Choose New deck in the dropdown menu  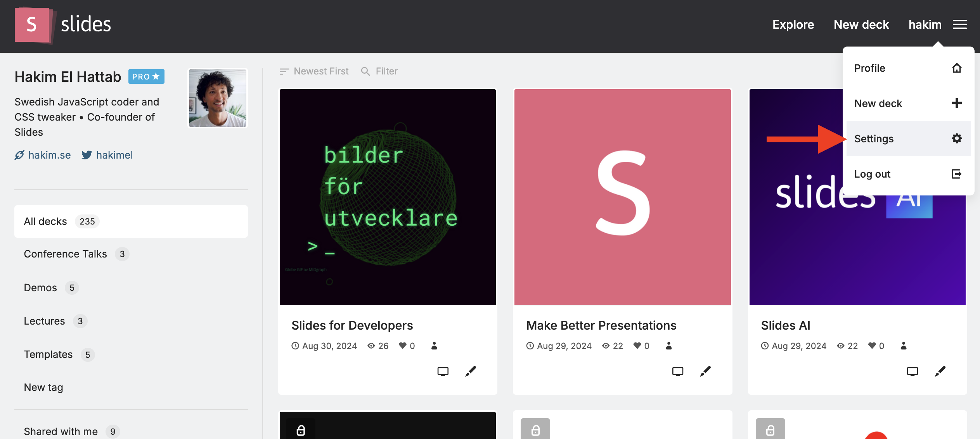tap(908, 103)
